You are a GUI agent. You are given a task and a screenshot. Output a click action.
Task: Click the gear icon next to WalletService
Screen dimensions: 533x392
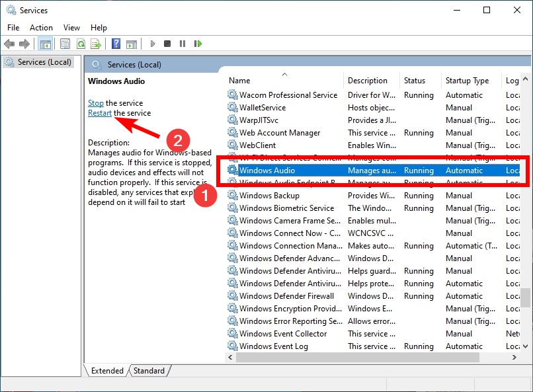[x=233, y=107]
